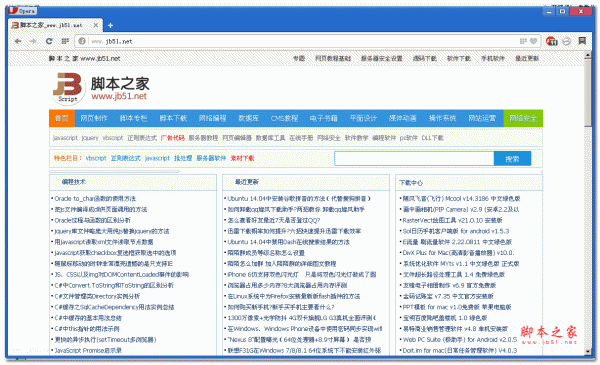The height and width of the screenshot is (365, 600).
Task: Select the orange home tab in navigation bar
Action: 62,118
